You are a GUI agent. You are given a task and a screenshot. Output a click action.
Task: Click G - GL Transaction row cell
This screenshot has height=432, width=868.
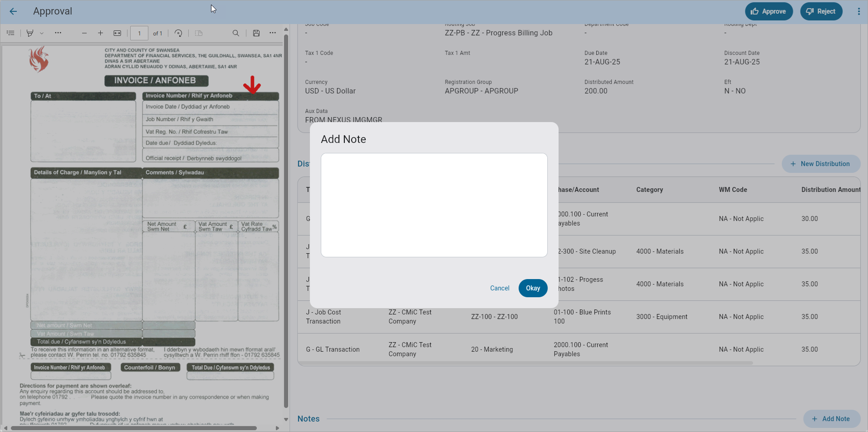coord(333,349)
